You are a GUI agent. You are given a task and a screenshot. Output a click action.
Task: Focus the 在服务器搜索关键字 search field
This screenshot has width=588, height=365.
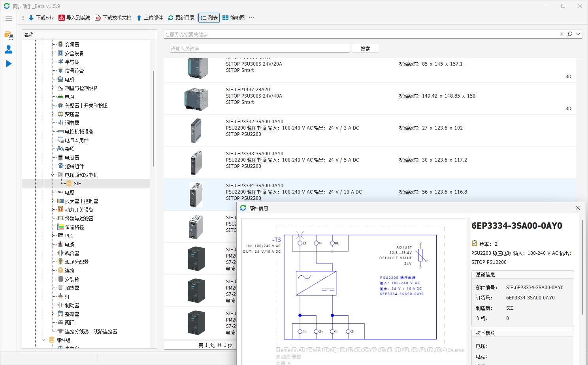[x=360, y=34]
